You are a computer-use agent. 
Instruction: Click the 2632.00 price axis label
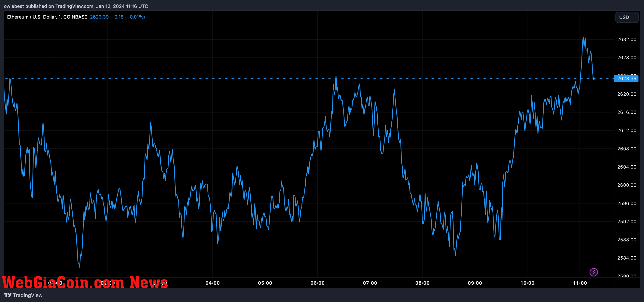(x=627, y=39)
